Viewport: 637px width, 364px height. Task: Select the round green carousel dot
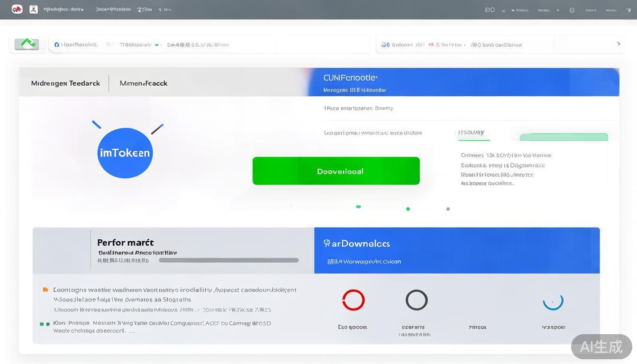click(x=408, y=209)
